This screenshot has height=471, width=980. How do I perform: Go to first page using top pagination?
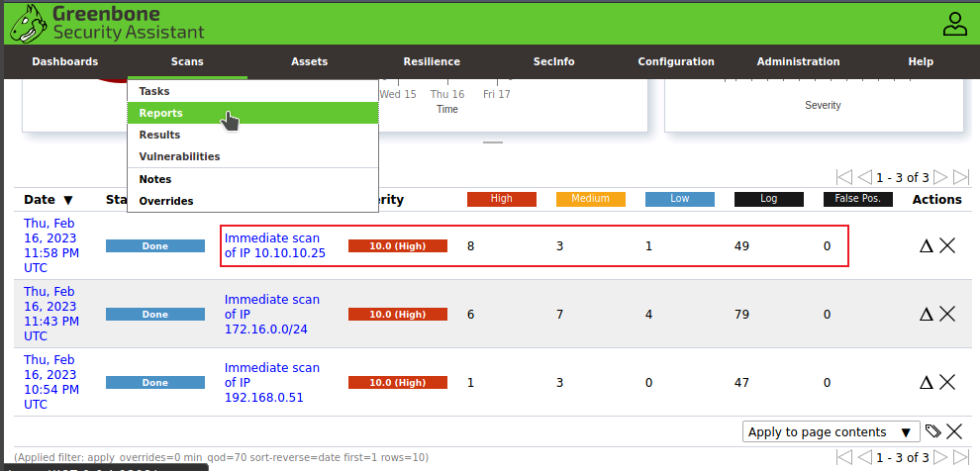click(844, 177)
